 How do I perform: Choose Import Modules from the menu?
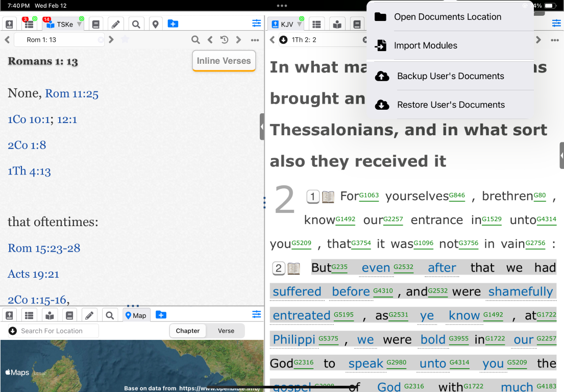coord(425,45)
